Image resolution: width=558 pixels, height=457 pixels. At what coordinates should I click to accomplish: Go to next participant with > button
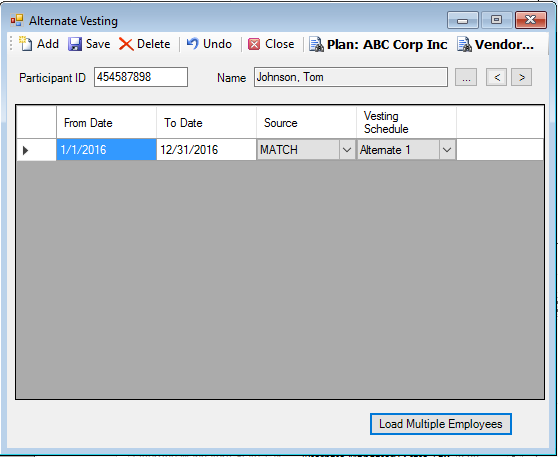coord(522,77)
